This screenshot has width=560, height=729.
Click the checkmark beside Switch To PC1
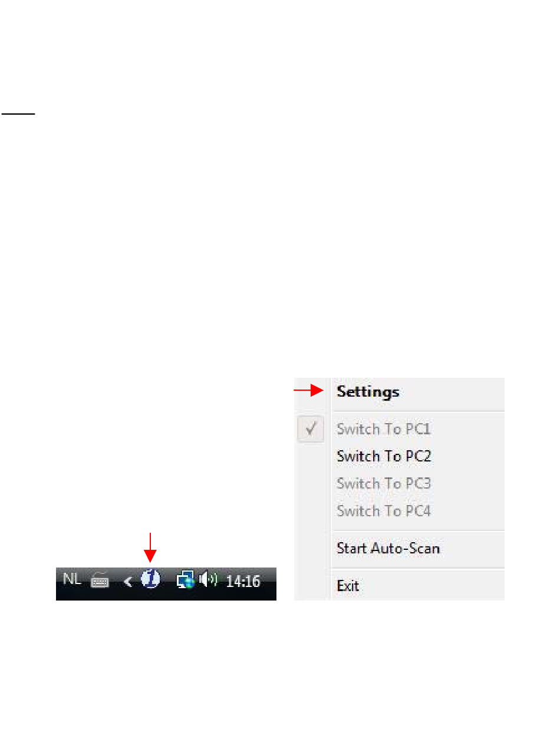coord(310,430)
